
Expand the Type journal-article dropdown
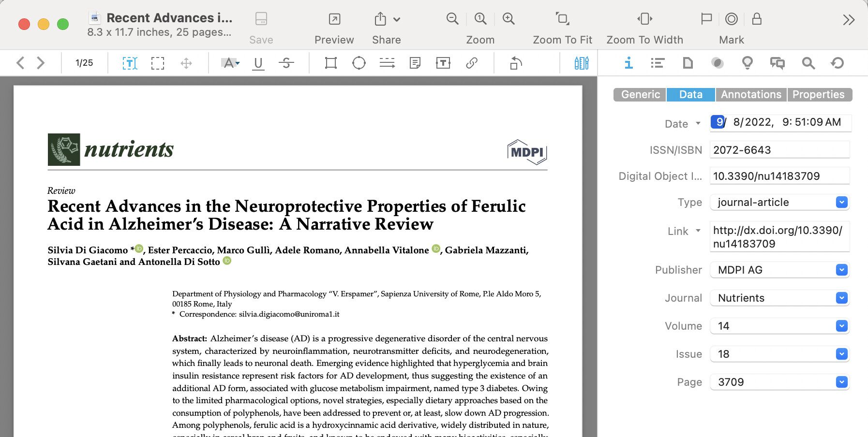pyautogui.click(x=841, y=203)
